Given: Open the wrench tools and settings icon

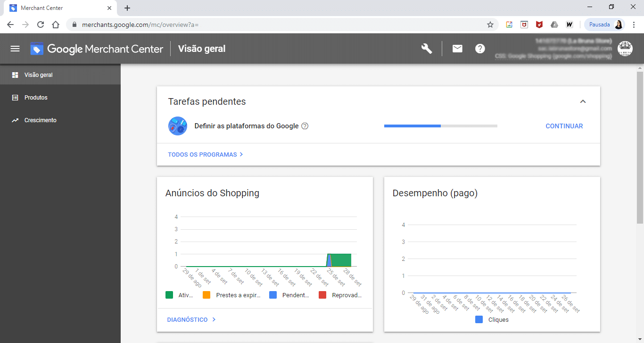Looking at the screenshot, I should click(x=427, y=49).
